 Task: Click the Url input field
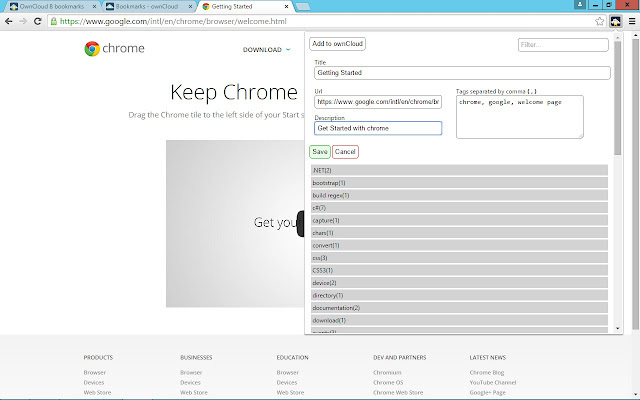click(378, 102)
